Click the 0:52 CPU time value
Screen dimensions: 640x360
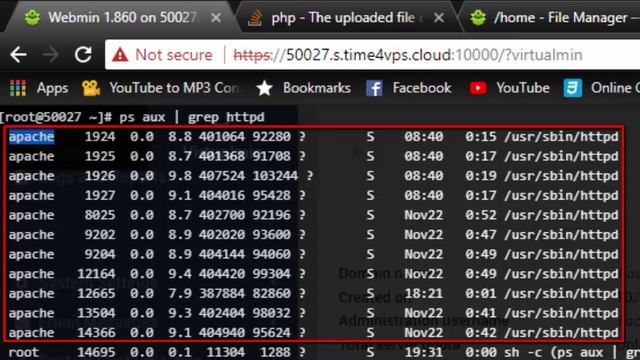(x=481, y=215)
